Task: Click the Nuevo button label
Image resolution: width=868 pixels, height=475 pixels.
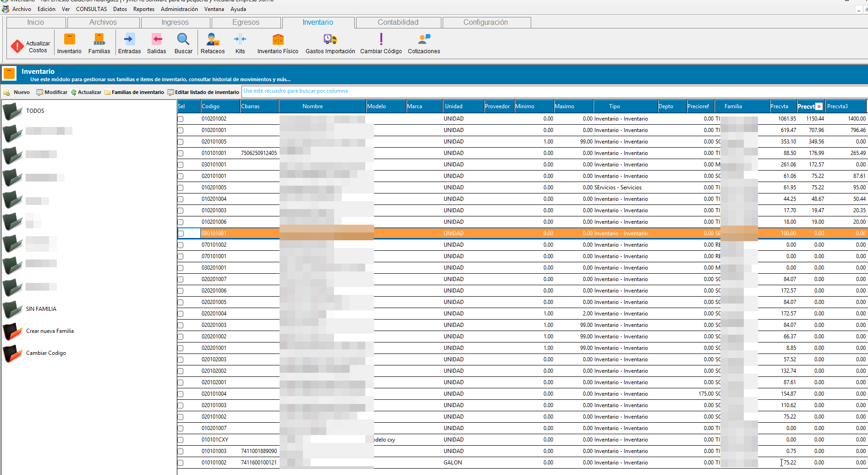Action: [x=22, y=92]
